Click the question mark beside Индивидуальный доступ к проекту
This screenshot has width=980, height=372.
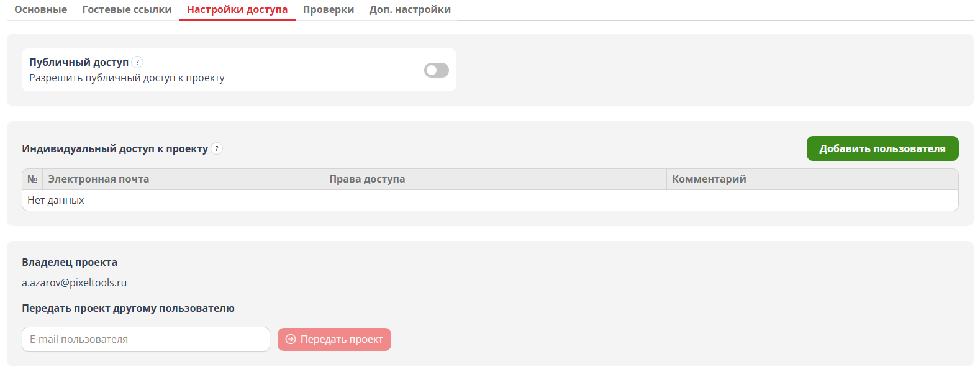pyautogui.click(x=217, y=148)
